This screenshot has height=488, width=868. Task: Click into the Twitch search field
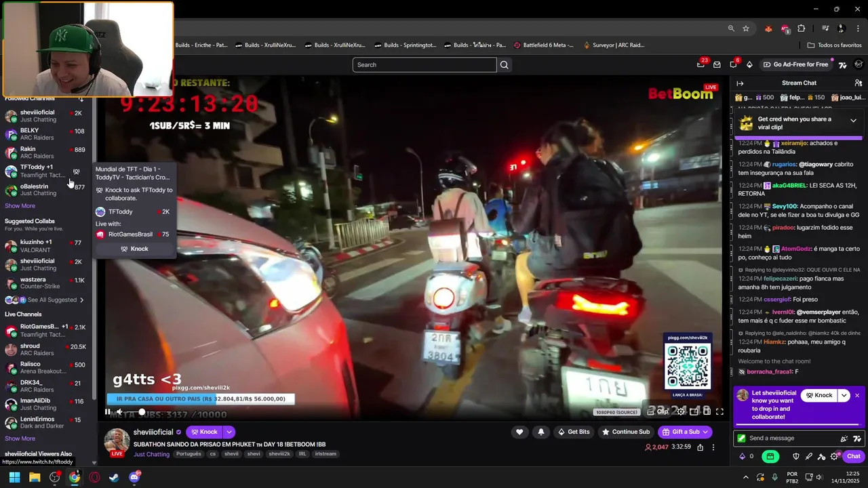(x=425, y=64)
